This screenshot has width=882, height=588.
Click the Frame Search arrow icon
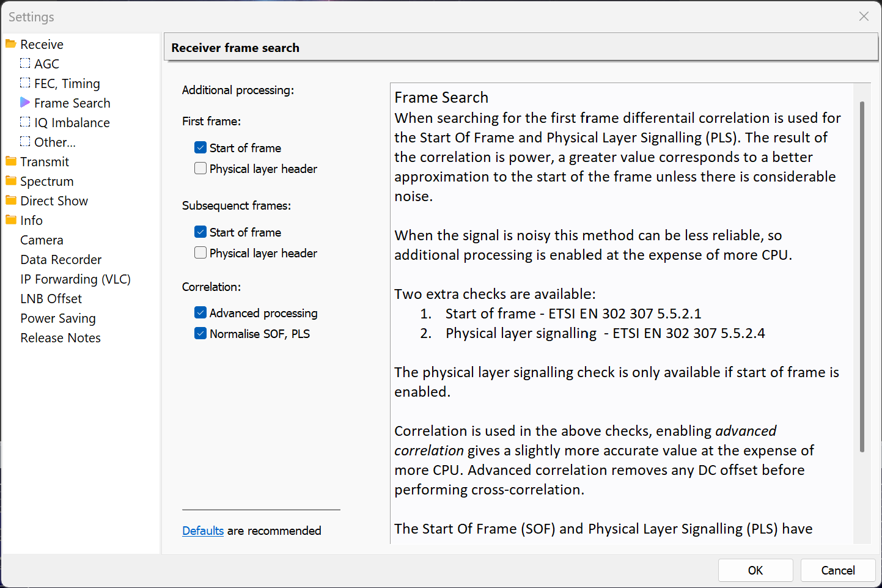point(25,102)
